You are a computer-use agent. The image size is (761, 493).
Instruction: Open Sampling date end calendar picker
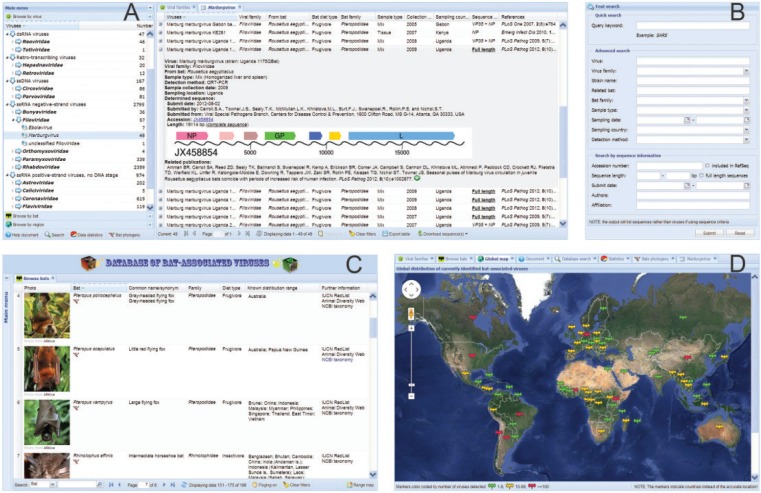746,120
